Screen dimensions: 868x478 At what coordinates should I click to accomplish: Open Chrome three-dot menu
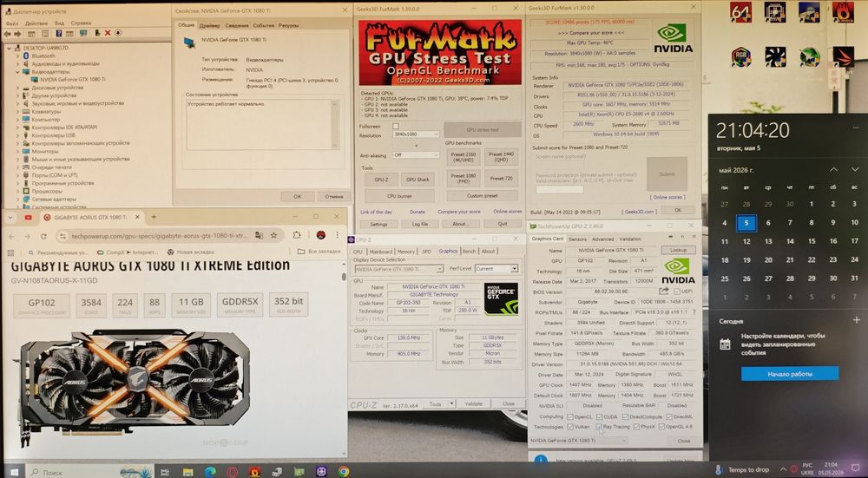(337, 235)
